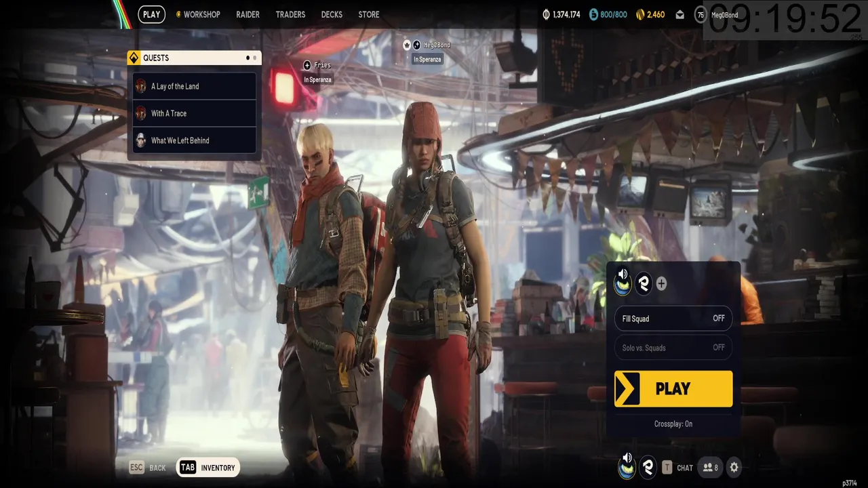
Task: Click quest giver portrait for With A Trace
Action: tap(141, 113)
